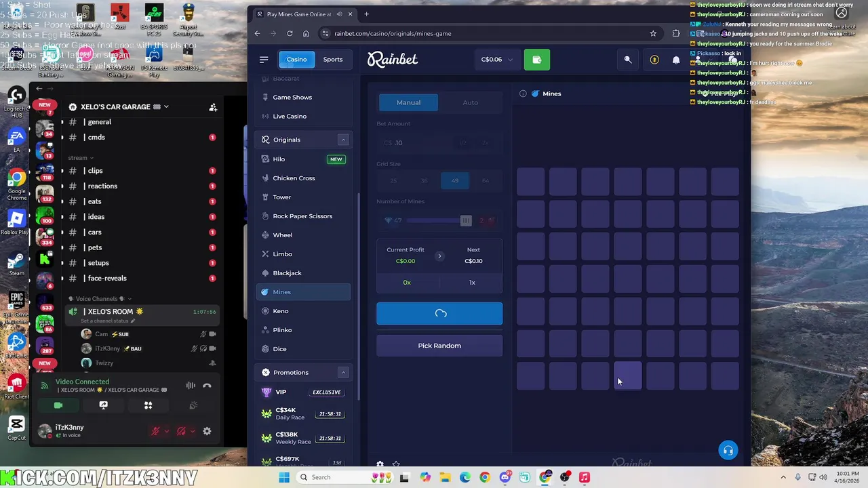Click the Pick Random button
Image resolution: width=868 pixels, height=488 pixels.
click(439, 346)
